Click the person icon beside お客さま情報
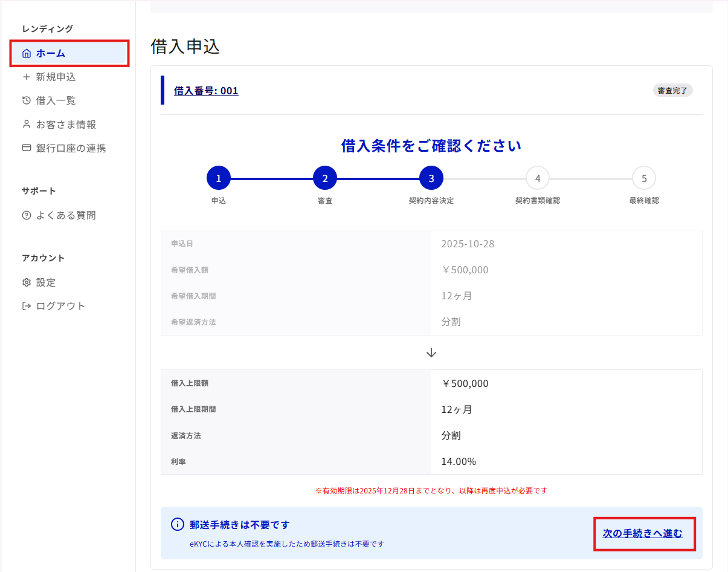 click(26, 124)
